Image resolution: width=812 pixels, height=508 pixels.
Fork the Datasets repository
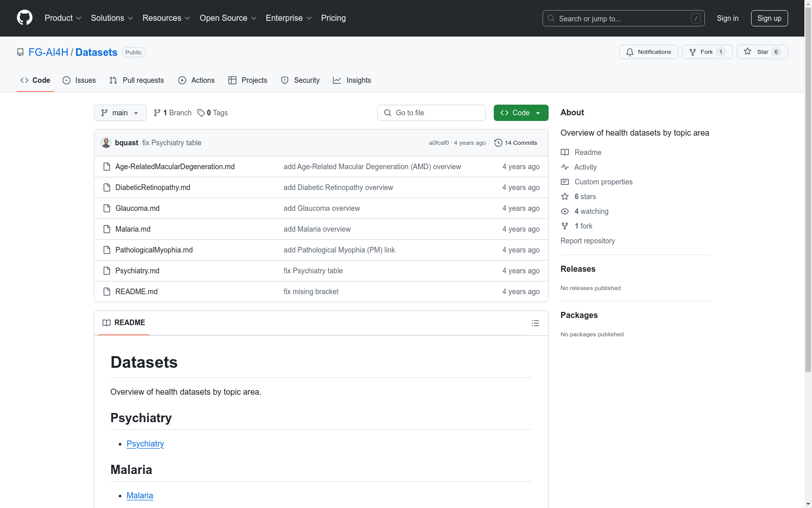[707, 52]
